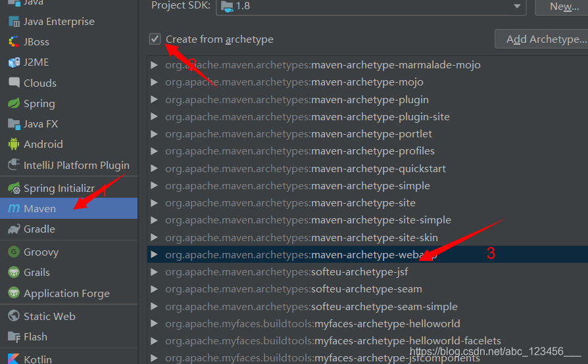Select Android project type

(68, 144)
